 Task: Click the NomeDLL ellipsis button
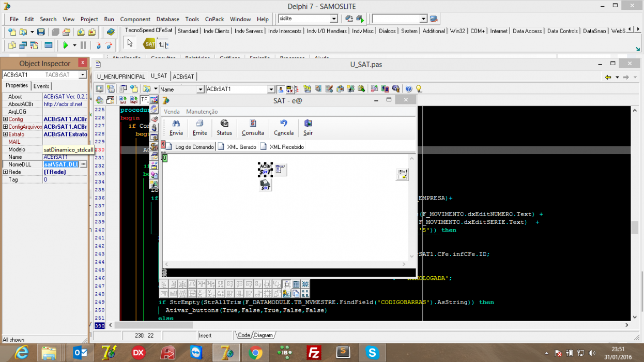click(x=83, y=164)
